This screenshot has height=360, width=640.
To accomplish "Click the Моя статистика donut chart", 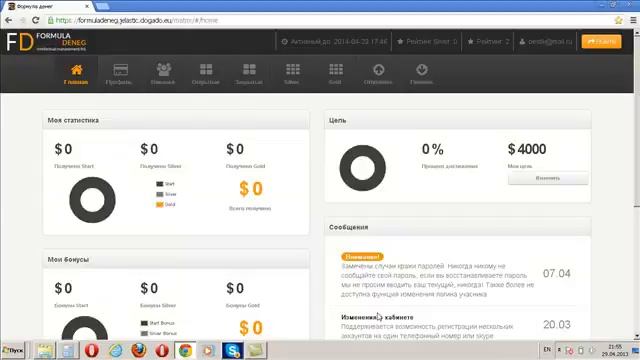I will [x=92, y=200].
